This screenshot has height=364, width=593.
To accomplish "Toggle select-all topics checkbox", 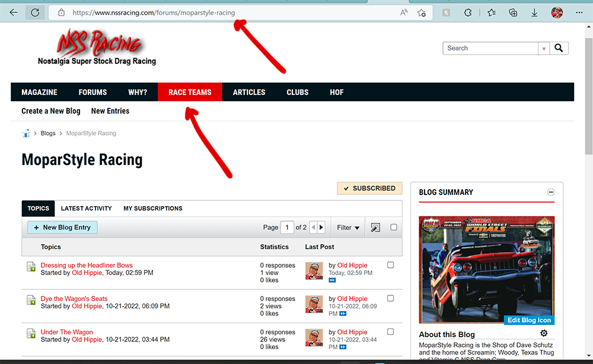I will click(394, 227).
